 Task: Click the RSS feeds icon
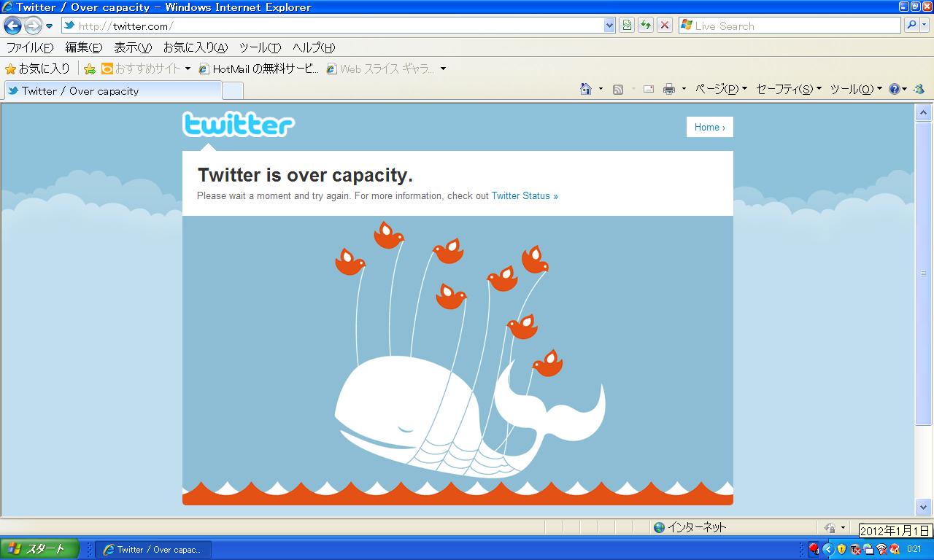click(x=618, y=89)
